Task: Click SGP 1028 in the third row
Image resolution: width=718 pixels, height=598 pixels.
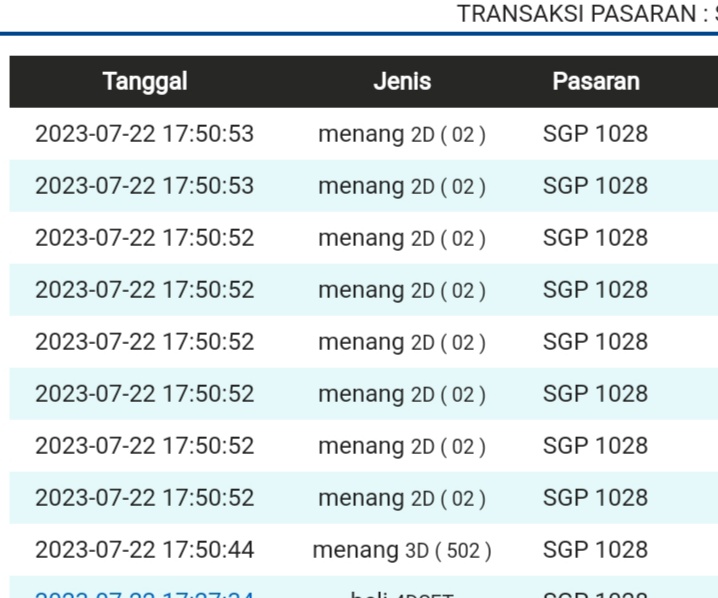Action: click(x=596, y=238)
